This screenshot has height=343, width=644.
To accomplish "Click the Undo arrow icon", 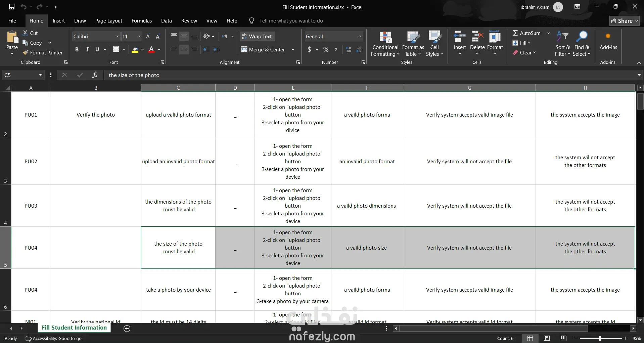I will 23,7.
